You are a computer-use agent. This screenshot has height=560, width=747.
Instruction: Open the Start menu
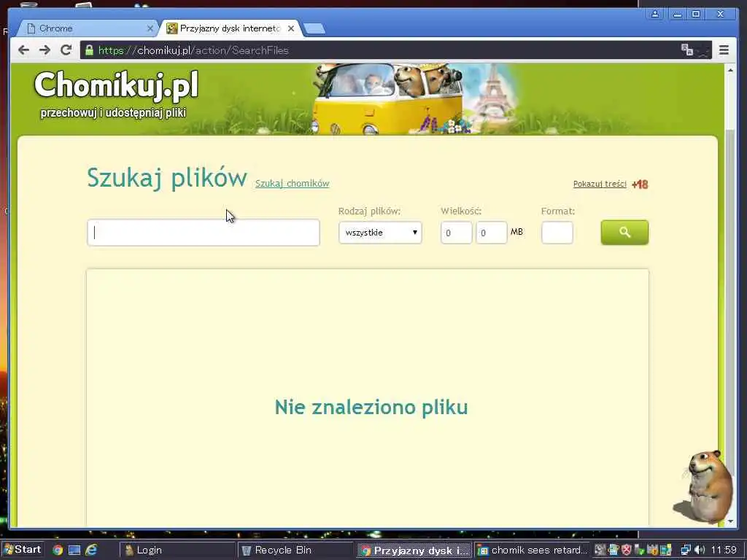[22, 550]
